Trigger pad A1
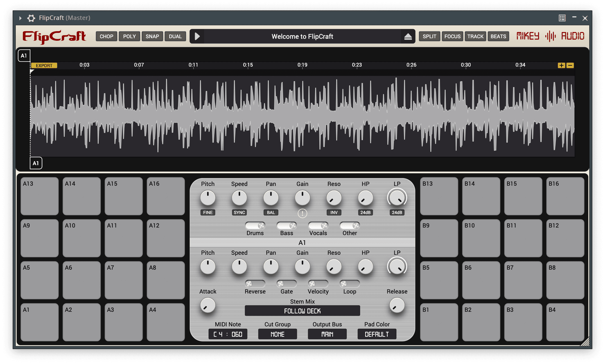 tap(40, 322)
